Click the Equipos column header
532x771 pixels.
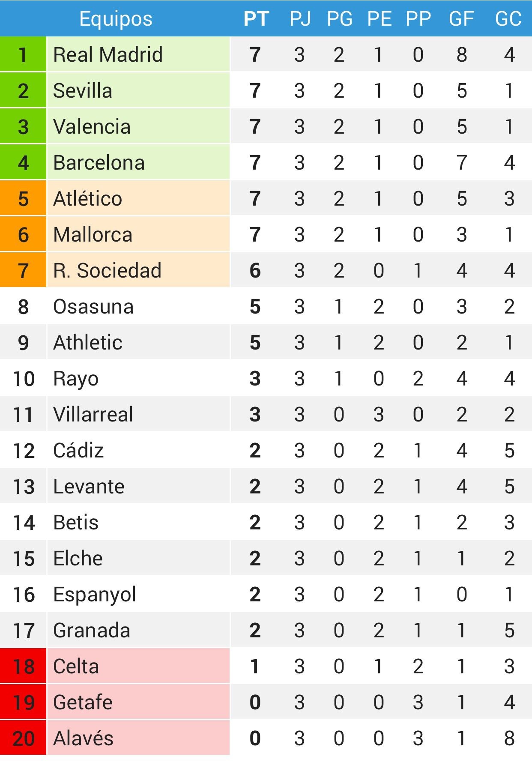coord(116,19)
